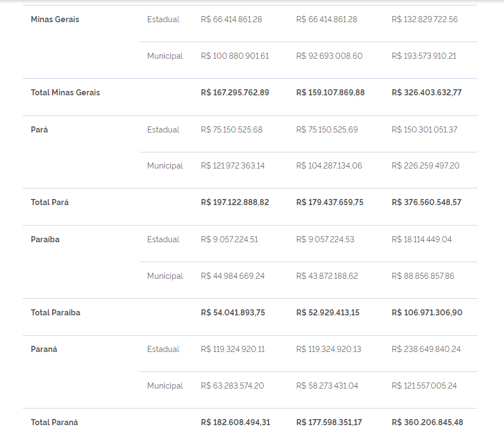Select Total Paraná amount R$ 177.598.351,17
Screen dimensions: 504x444
329,422
